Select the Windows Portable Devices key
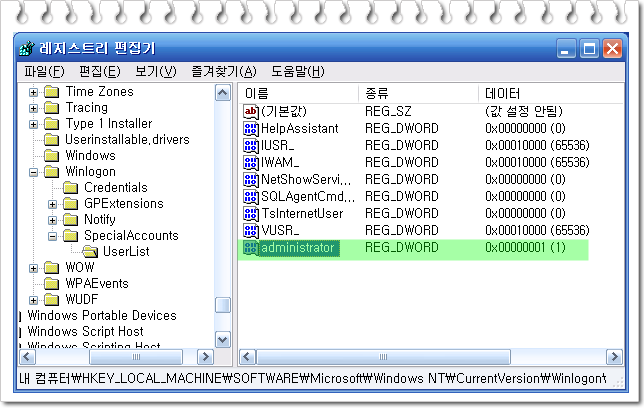The width and height of the screenshot is (644, 408). 102,316
